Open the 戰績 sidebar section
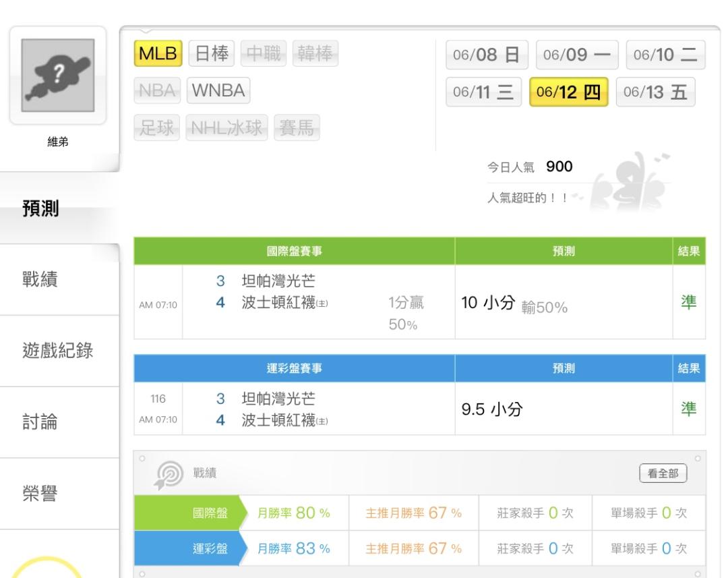 tap(59, 279)
